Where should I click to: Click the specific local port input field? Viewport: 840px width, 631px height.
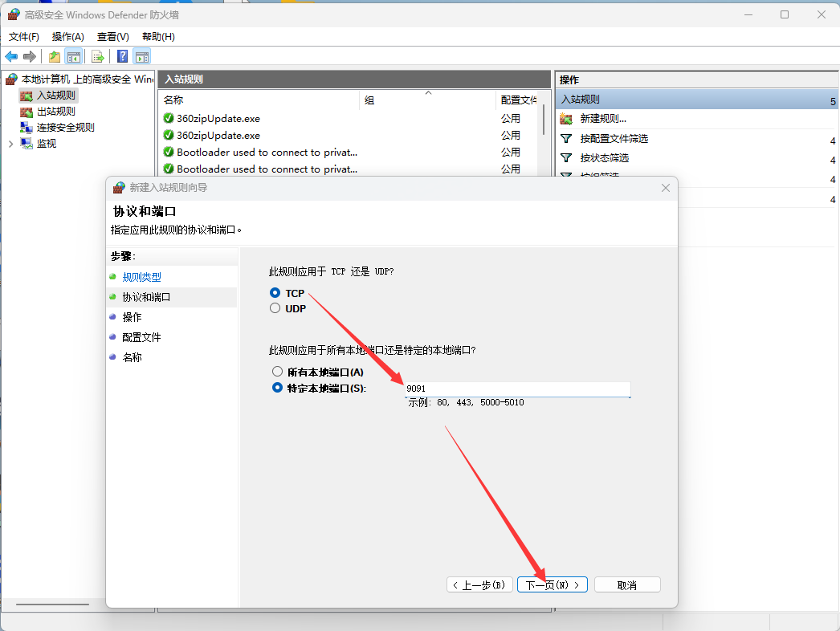tap(518, 389)
